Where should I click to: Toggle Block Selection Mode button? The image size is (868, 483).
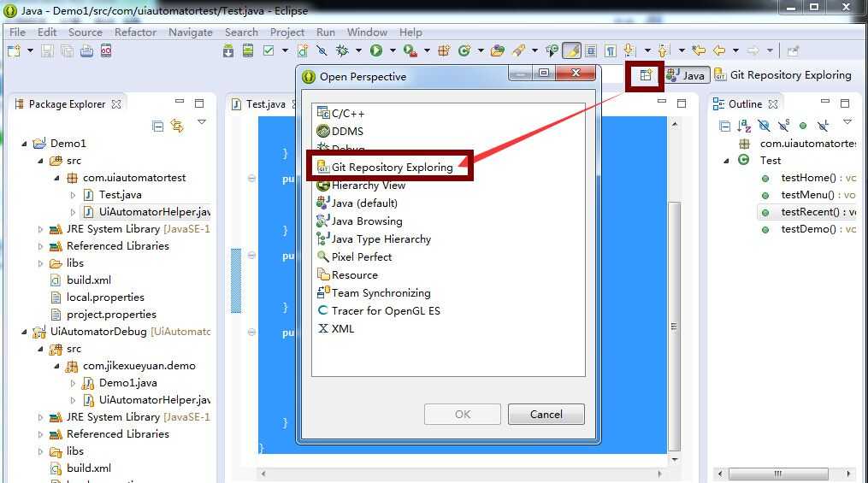[591, 51]
